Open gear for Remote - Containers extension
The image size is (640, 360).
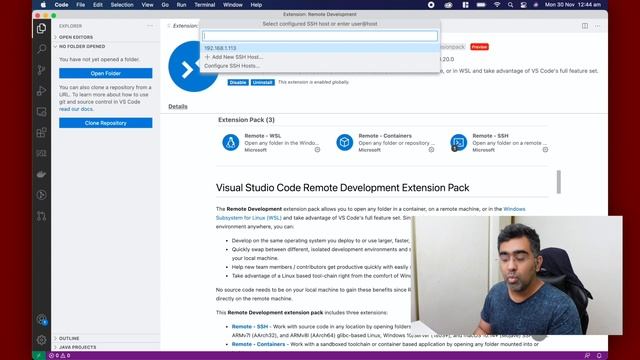pyautogui.click(x=431, y=150)
